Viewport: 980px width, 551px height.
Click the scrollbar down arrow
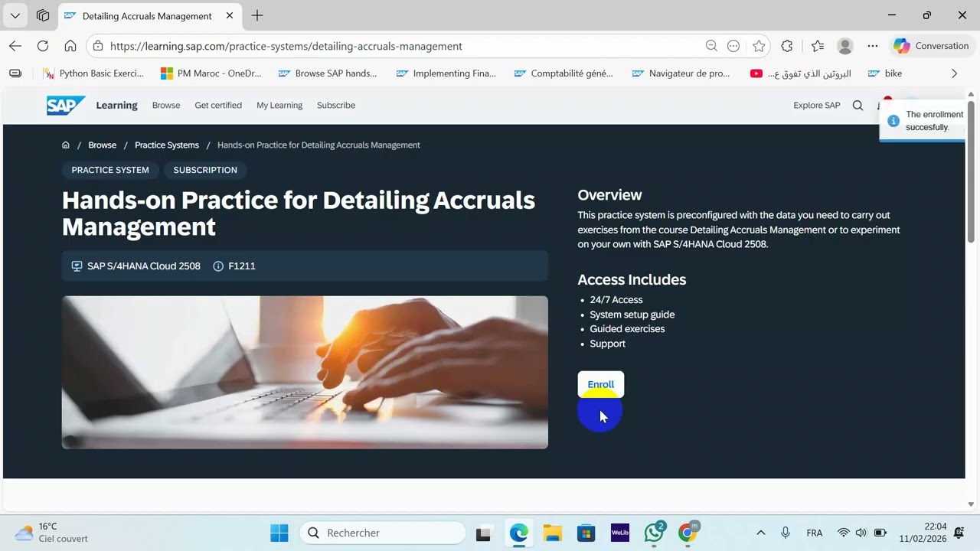click(x=971, y=504)
